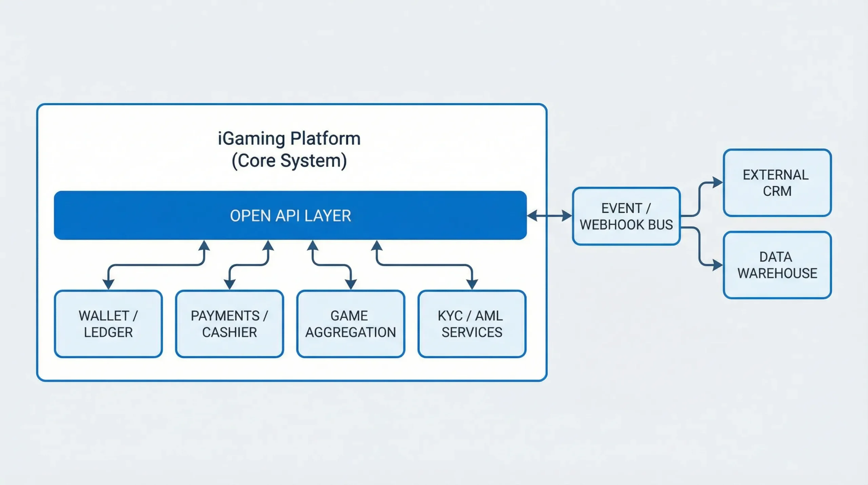Select the EVENT / WEBHOOK BUS box

[x=626, y=216]
